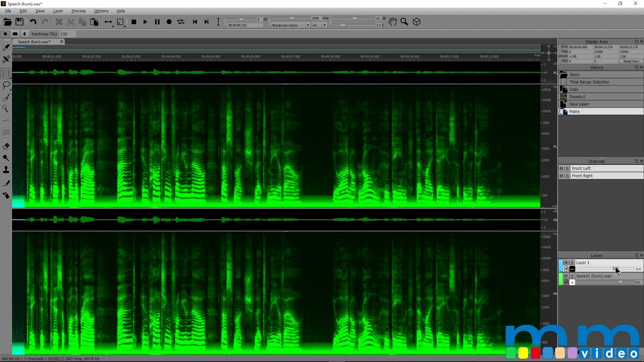Undo the last action

(x=33, y=22)
